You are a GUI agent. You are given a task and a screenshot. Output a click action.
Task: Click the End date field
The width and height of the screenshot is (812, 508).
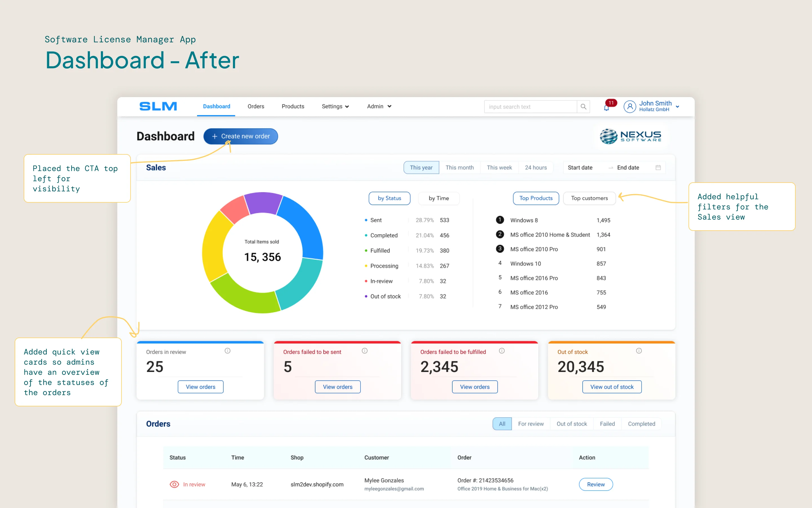(628, 168)
